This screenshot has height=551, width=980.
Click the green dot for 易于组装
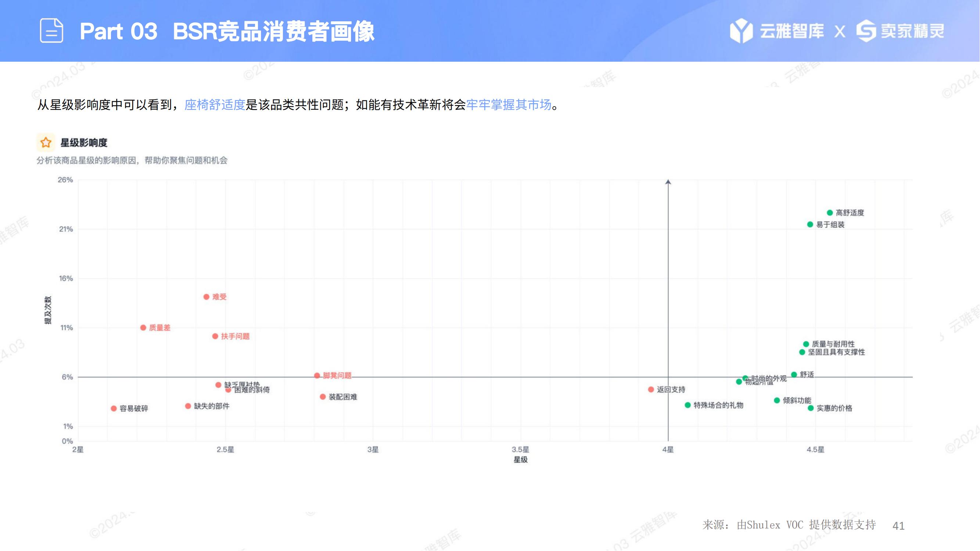(810, 224)
